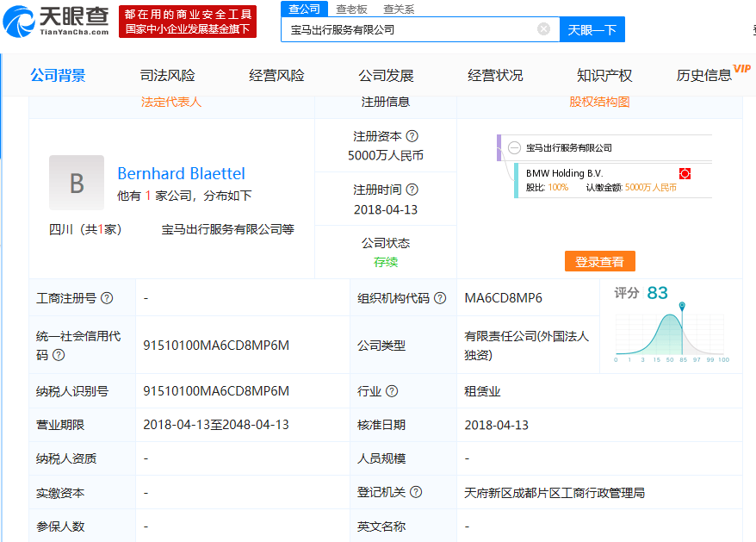Click the help icon beside 注册资本
Image resolution: width=756 pixels, height=542 pixels.
pyautogui.click(x=412, y=136)
